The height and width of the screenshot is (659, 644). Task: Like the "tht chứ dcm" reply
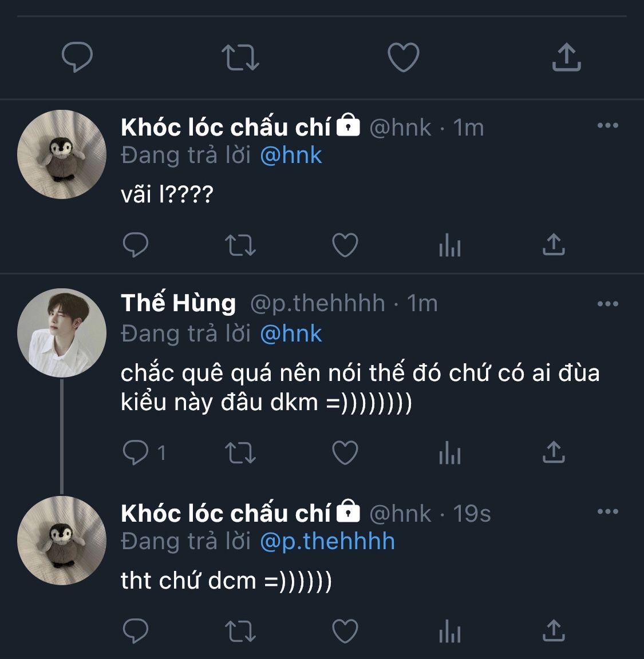pyautogui.click(x=345, y=632)
